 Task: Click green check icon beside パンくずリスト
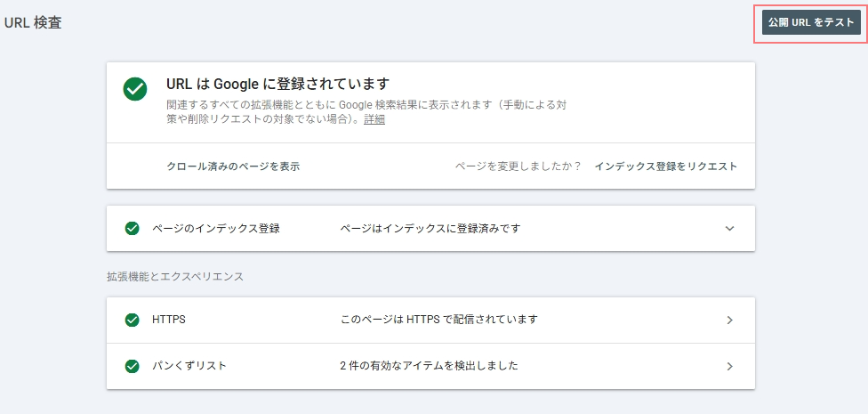pyautogui.click(x=132, y=366)
